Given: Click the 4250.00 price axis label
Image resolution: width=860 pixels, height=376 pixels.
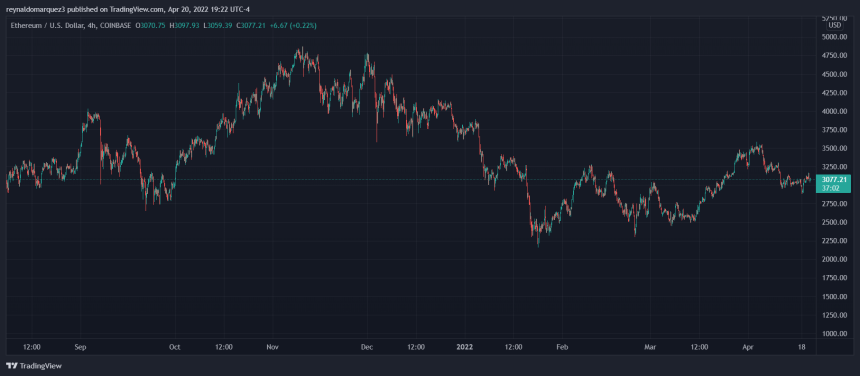Looking at the screenshot, I should [x=834, y=93].
